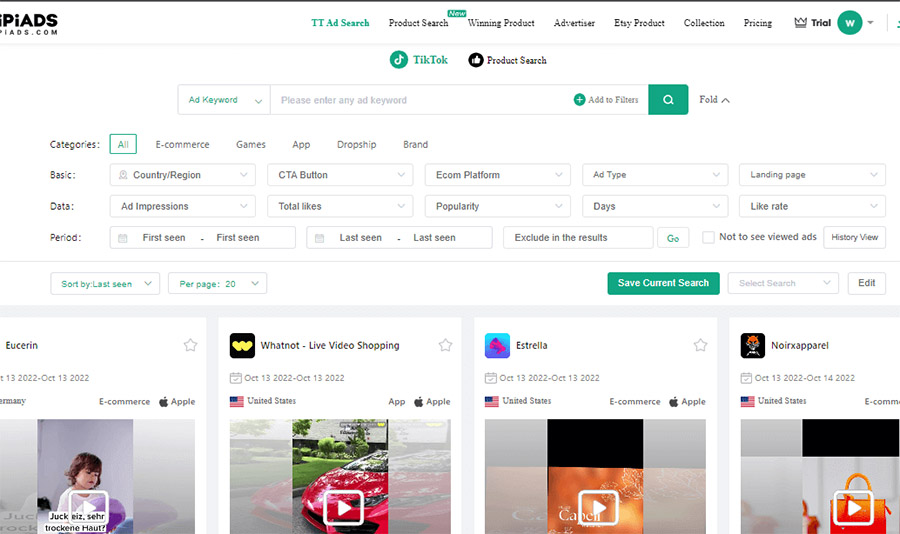Image resolution: width=900 pixels, height=534 pixels.
Task: Click the Save Current Search button
Action: click(x=664, y=283)
